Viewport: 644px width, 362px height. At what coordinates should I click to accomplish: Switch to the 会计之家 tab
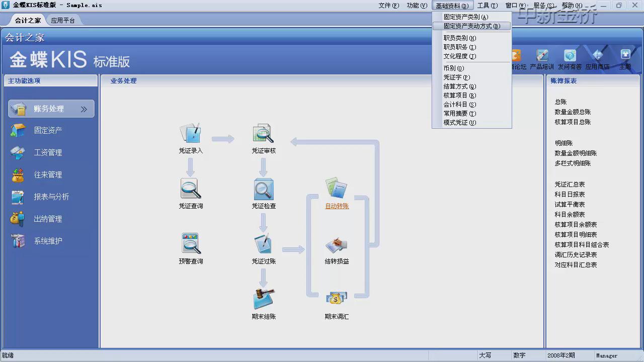[x=27, y=21]
